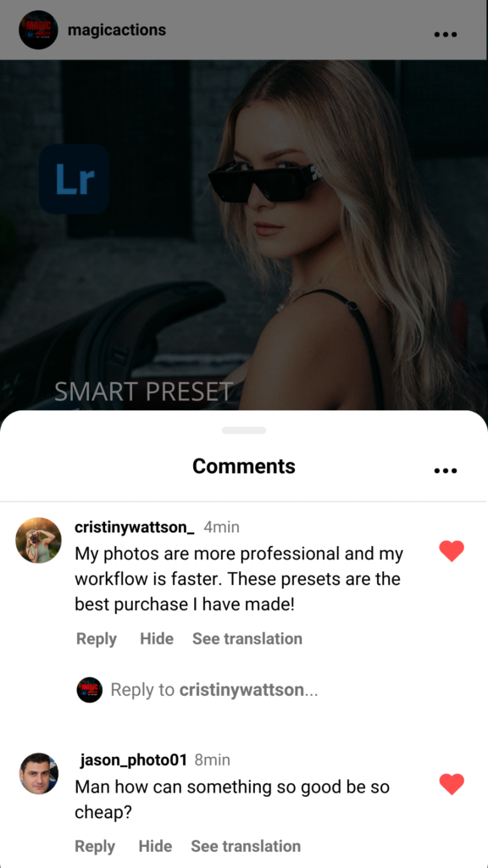See translation of jason_photo01 comment
Screen dimensions: 488x868
[246, 847]
